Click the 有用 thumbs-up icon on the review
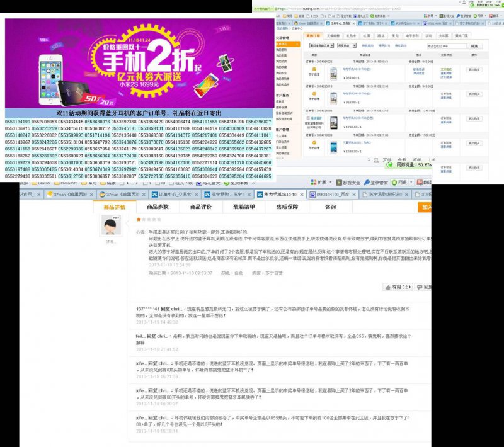Viewport: 504px width, 447px height. click(x=388, y=287)
